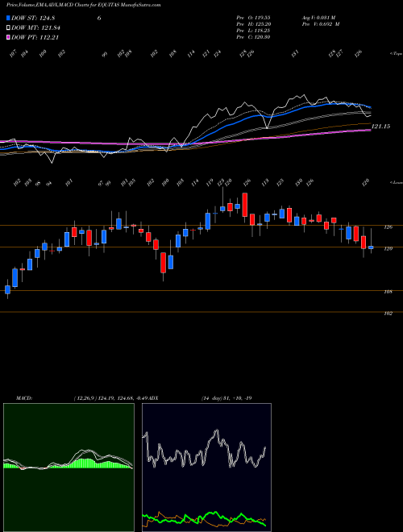Click the 108 price level label
This screenshot has width=403, height=532.
click(388, 292)
